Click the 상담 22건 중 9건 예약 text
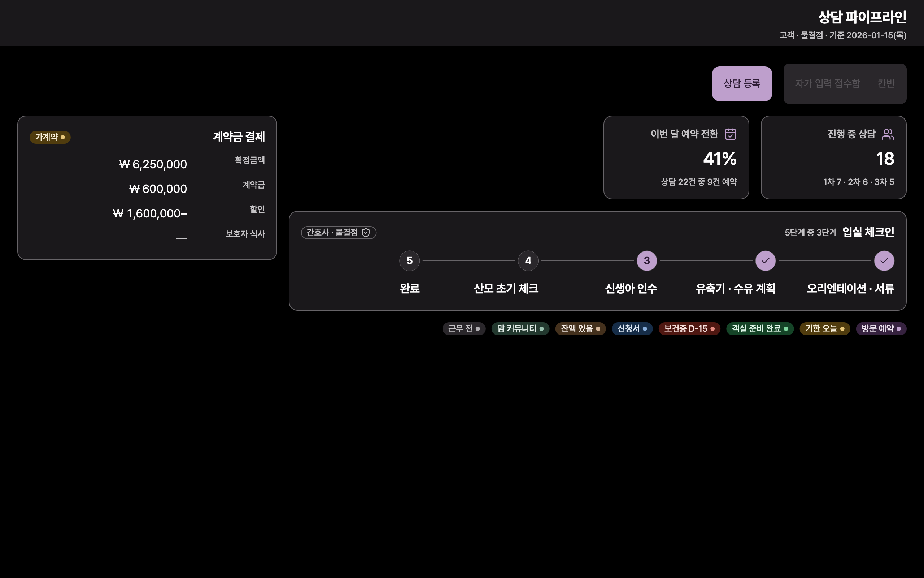The width and height of the screenshot is (924, 578). click(699, 182)
